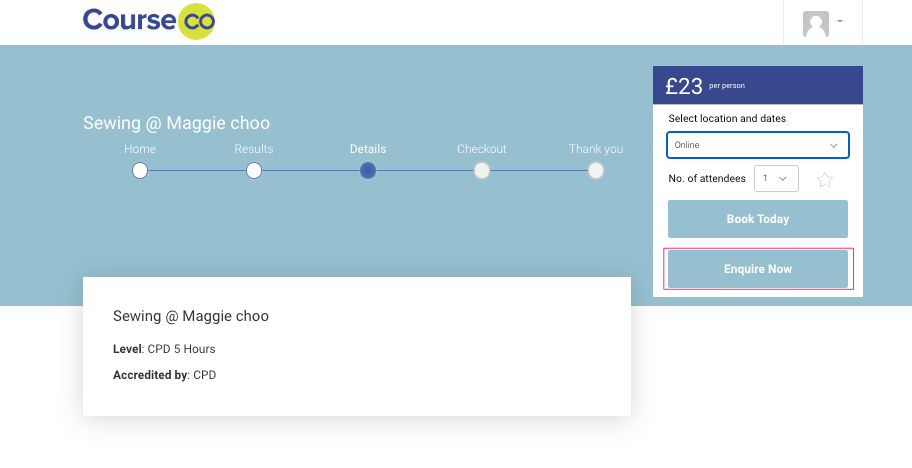Select the Details step label
Image resolution: width=912 pixels, height=468 pixels.
tap(368, 149)
